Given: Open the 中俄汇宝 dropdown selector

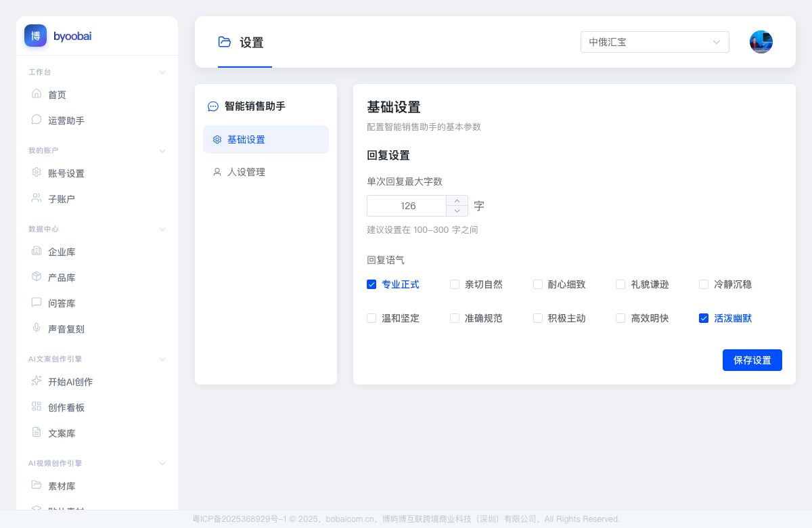Looking at the screenshot, I should point(655,42).
